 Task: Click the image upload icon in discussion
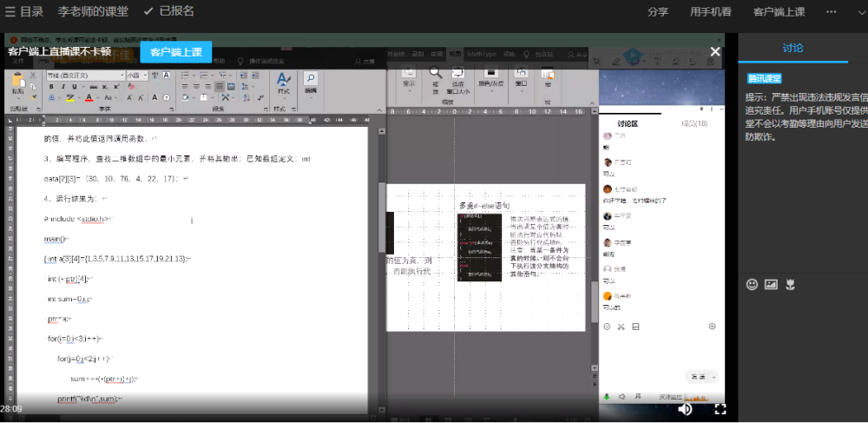tap(771, 284)
